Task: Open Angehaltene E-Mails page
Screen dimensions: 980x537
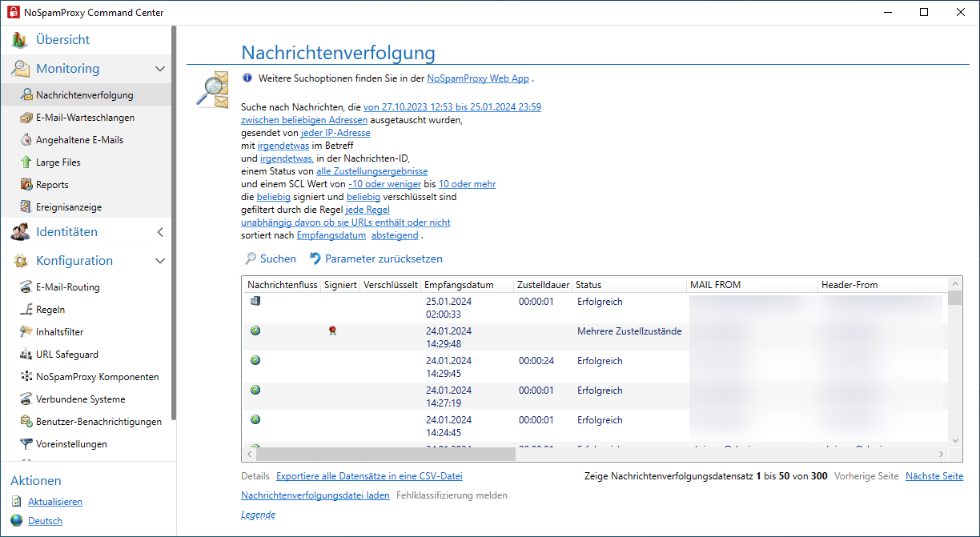Action: coord(80,140)
